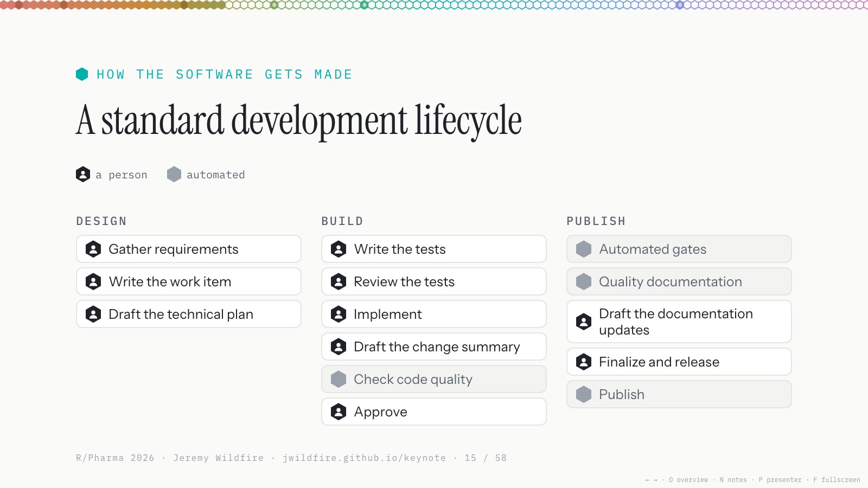Click the person icon beside Write the tests

(x=339, y=249)
